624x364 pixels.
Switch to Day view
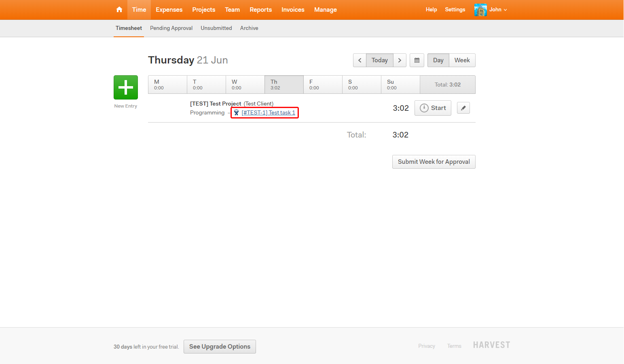438,60
